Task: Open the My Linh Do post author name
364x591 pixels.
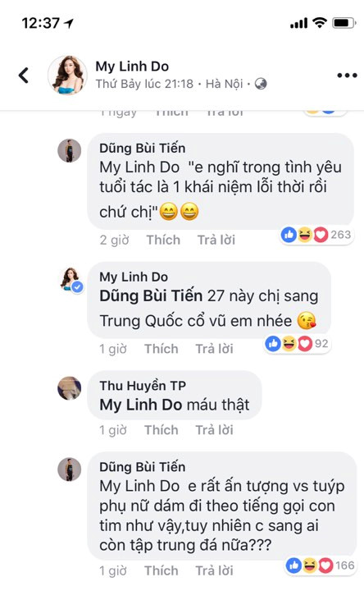Action: pyautogui.click(x=132, y=66)
